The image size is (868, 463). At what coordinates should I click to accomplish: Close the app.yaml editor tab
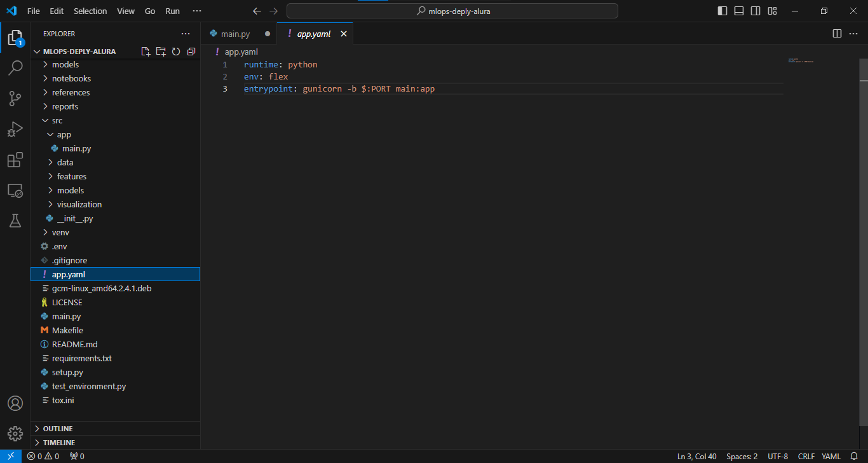(x=344, y=34)
